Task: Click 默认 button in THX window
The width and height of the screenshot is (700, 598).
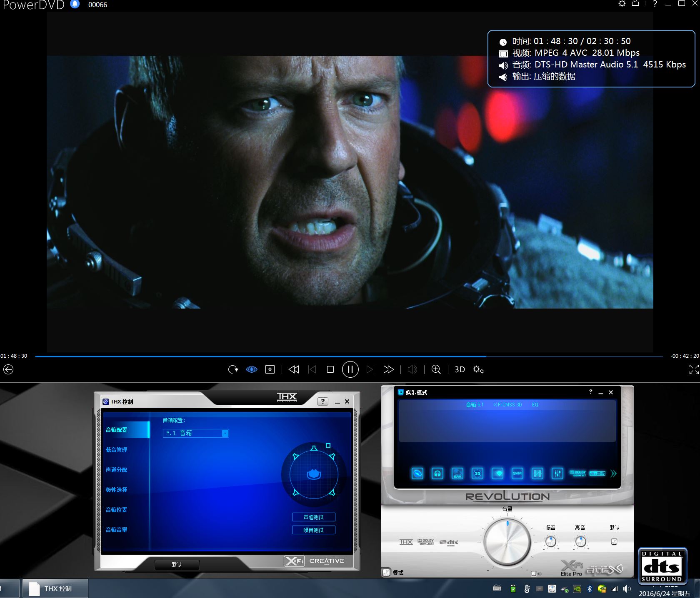Action: point(177,565)
